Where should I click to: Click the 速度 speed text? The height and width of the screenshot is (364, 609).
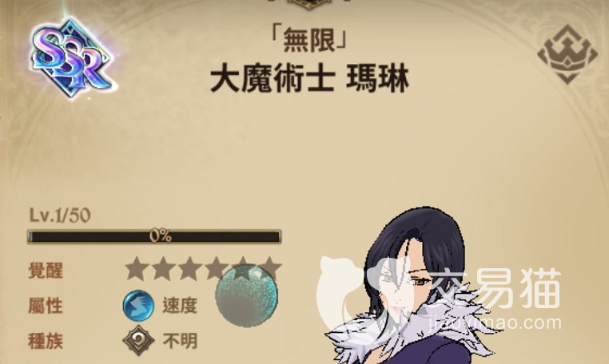180,306
